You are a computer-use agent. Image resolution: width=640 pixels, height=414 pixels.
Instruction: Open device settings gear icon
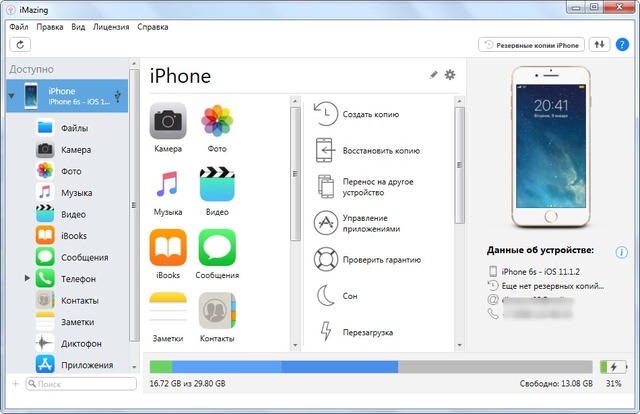click(449, 75)
